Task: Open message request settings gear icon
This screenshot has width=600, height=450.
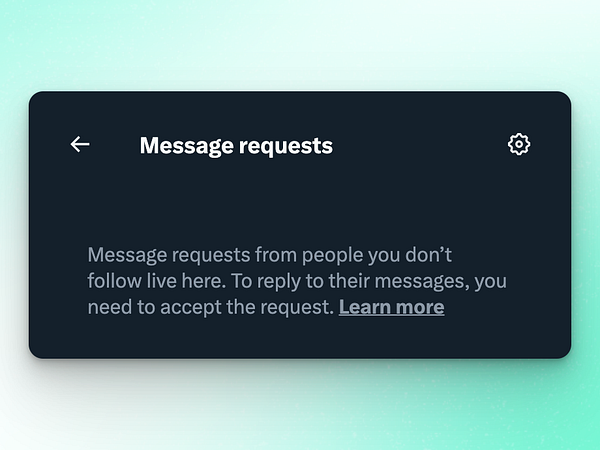Action: tap(519, 144)
